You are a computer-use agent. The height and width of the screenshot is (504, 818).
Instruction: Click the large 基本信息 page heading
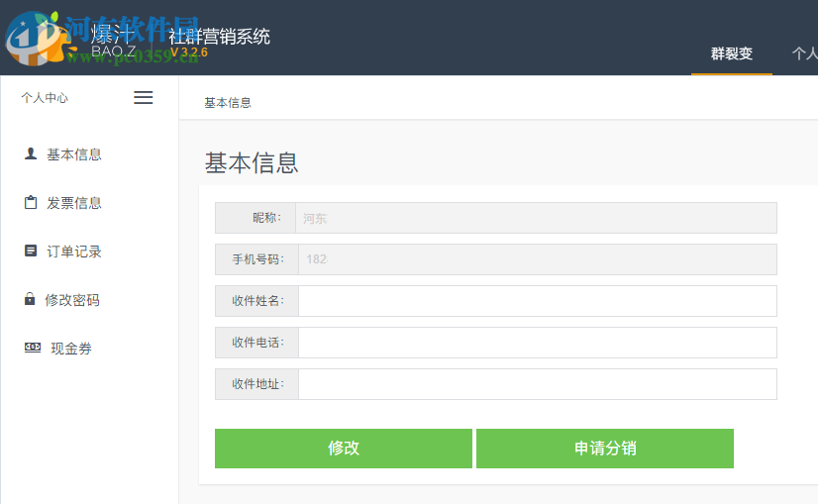coord(251,162)
